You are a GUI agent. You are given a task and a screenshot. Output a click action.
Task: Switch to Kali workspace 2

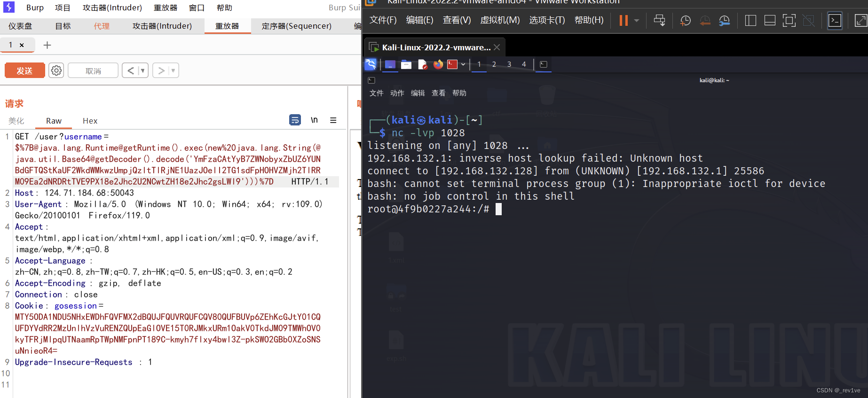494,64
